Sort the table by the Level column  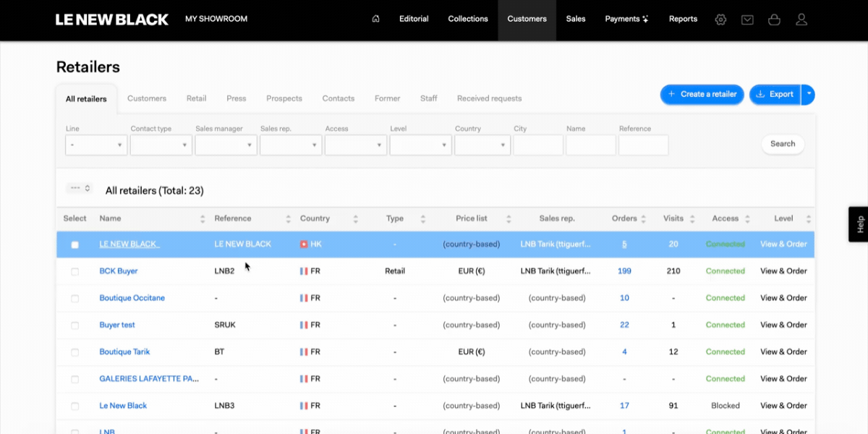(809, 218)
